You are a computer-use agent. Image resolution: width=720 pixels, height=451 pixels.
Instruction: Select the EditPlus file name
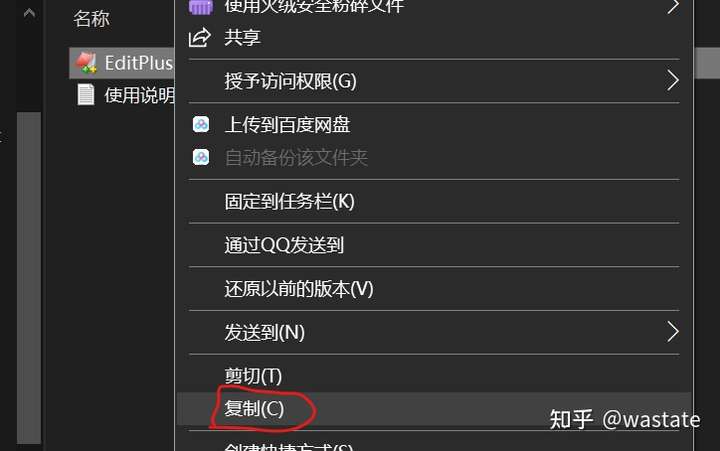(x=139, y=63)
